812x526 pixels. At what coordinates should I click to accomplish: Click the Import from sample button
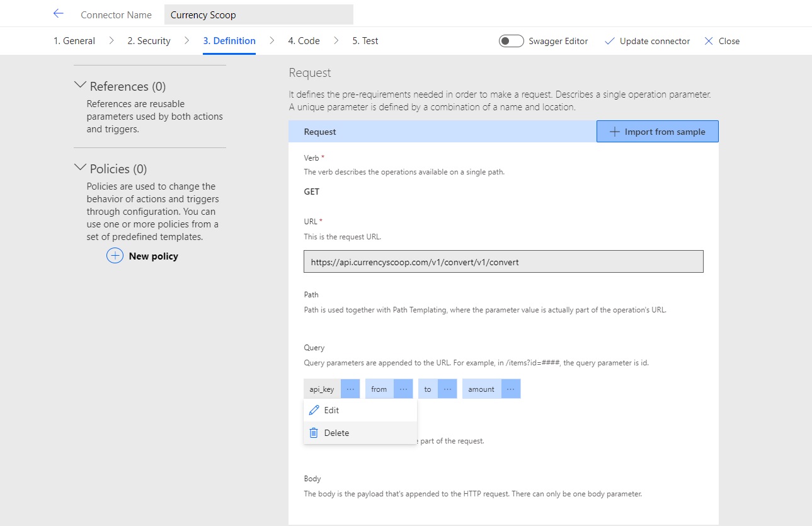pos(657,131)
